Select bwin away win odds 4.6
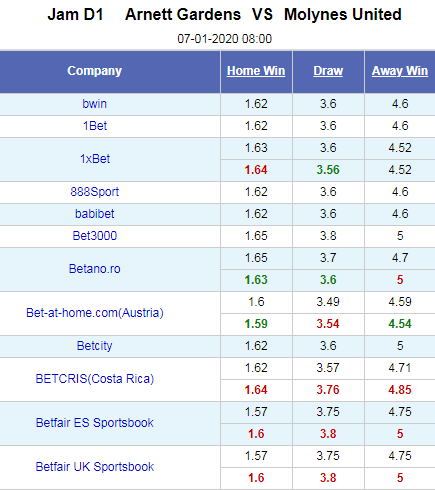This screenshot has height=490, width=435. click(400, 104)
